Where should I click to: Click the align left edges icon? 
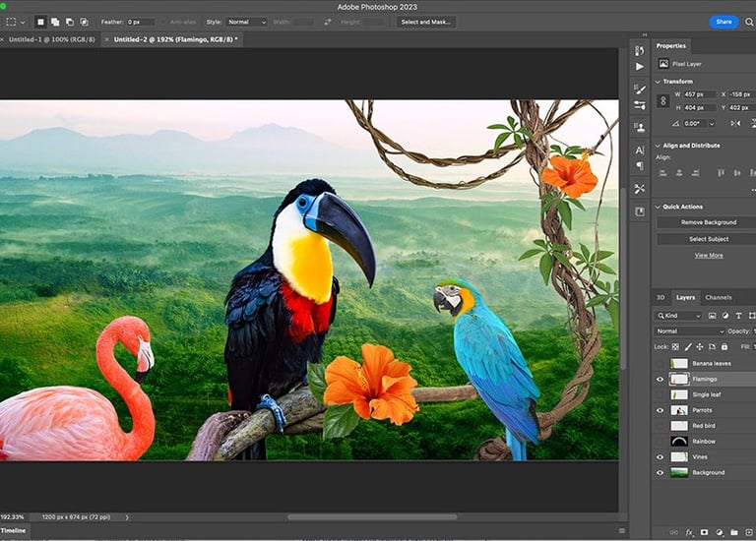tap(662, 173)
